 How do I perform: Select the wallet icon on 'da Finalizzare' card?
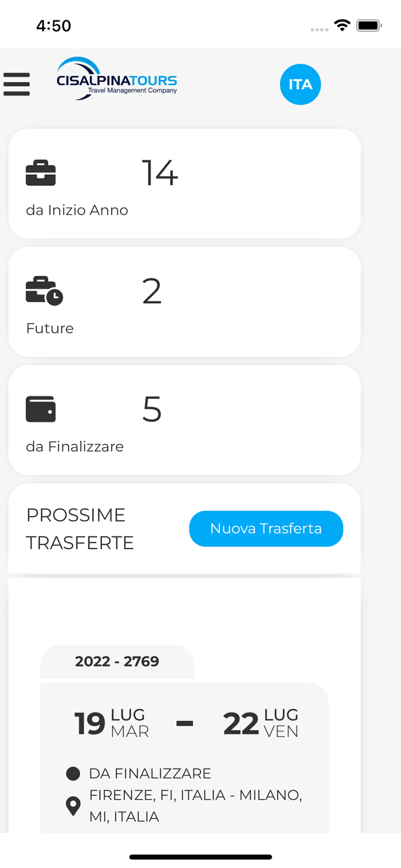(41, 409)
